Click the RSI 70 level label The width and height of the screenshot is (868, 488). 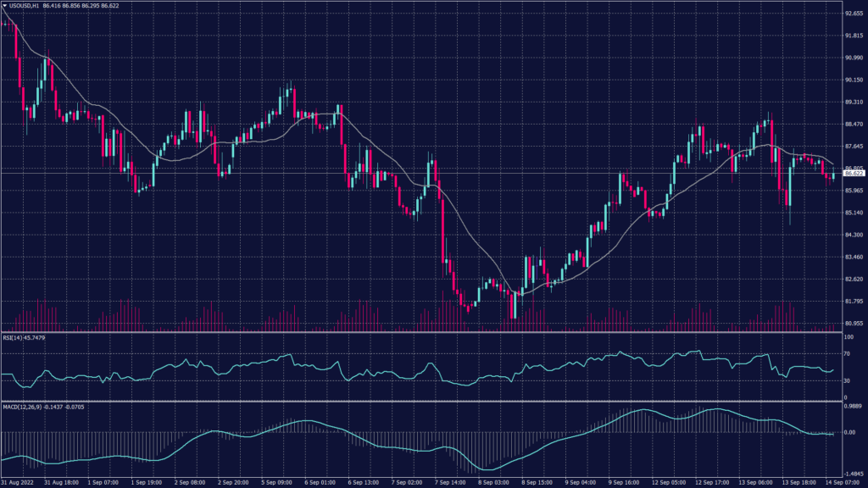tap(848, 353)
